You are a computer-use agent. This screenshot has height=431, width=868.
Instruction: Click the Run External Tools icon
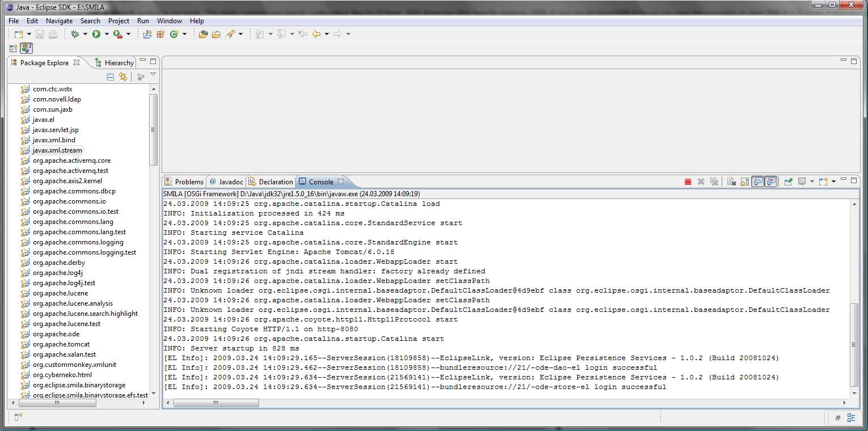(118, 35)
